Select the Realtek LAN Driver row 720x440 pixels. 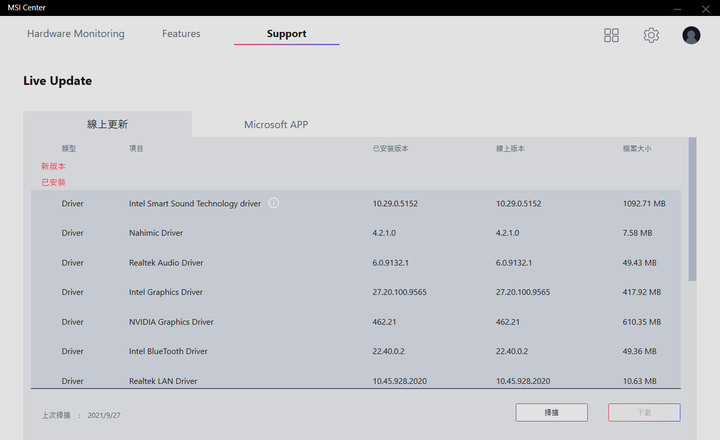coord(356,380)
